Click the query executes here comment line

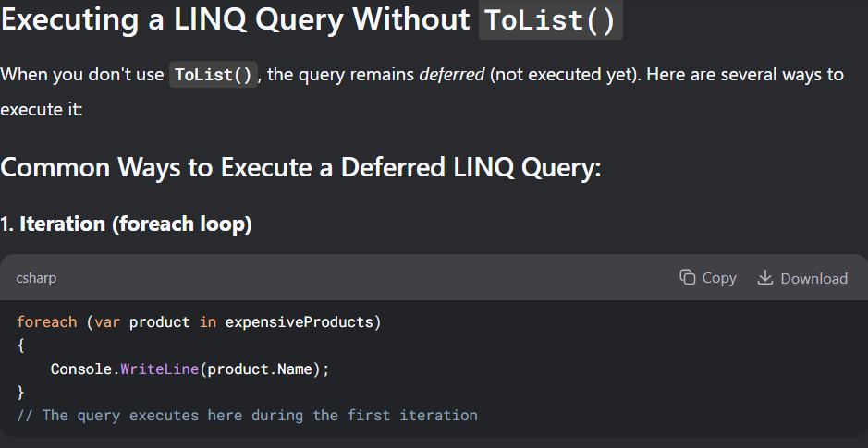click(247, 416)
